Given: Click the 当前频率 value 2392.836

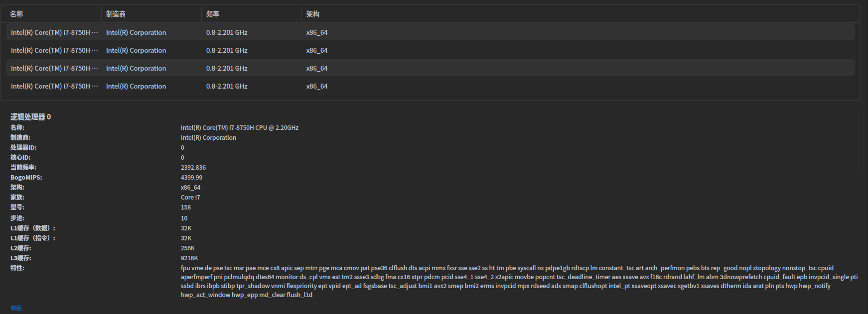Looking at the screenshot, I should coord(193,168).
